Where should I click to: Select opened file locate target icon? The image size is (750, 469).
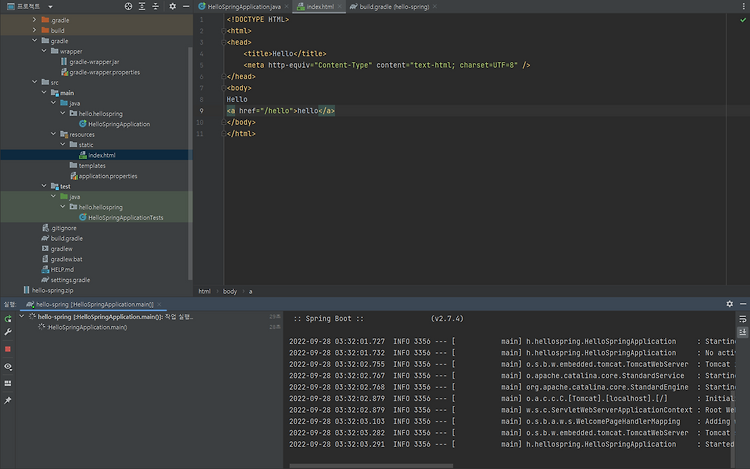(x=128, y=6)
